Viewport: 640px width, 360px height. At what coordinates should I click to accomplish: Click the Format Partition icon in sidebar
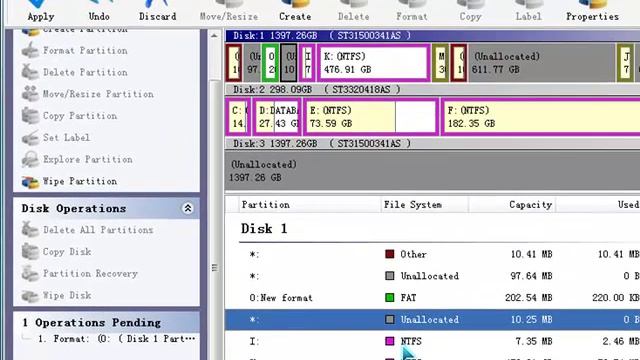[x=30, y=51]
